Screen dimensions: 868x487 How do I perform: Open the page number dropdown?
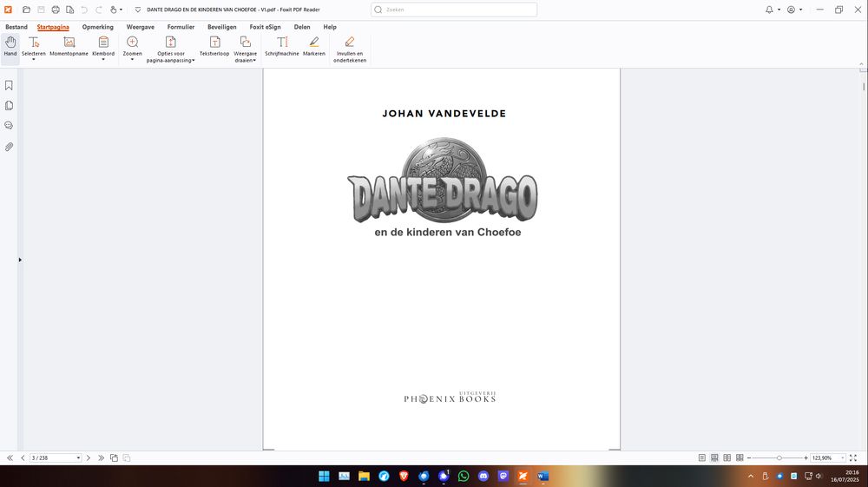click(78, 457)
